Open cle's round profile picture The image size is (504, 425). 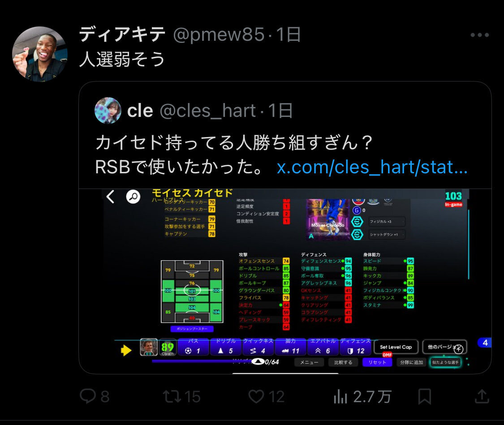pos(108,111)
